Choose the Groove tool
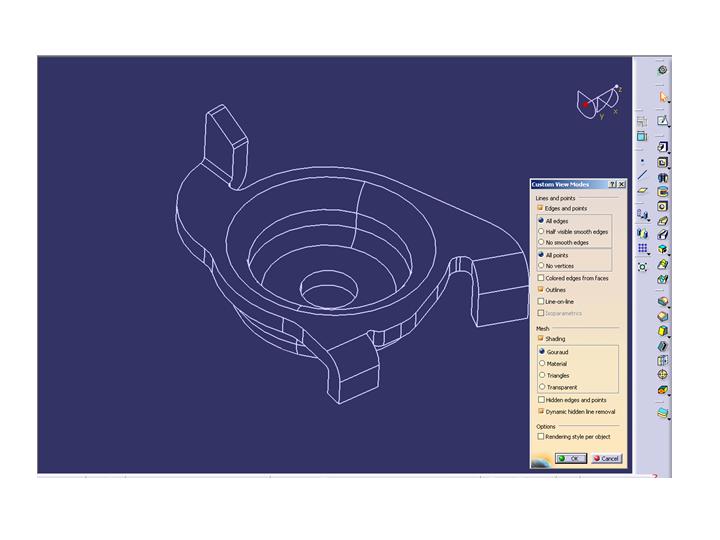 tap(662, 191)
